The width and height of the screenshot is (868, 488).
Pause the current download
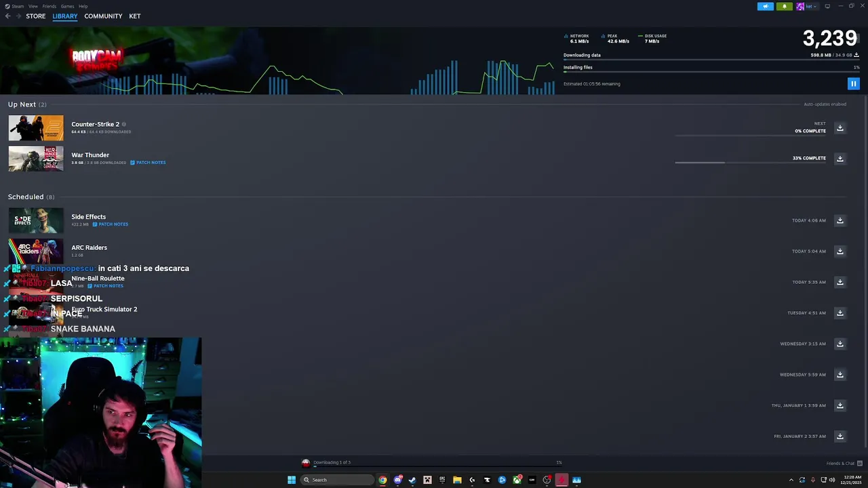[853, 83]
